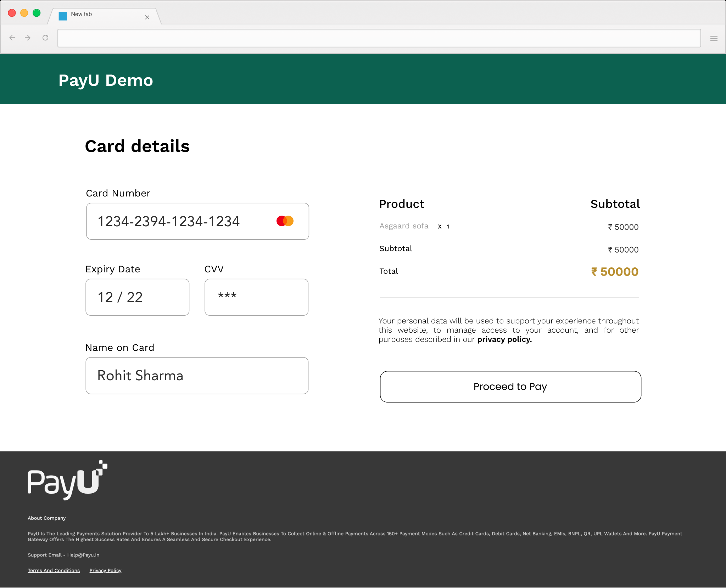Image resolution: width=726 pixels, height=588 pixels.
Task: Click the Mastercard logo in card field
Action: click(285, 221)
